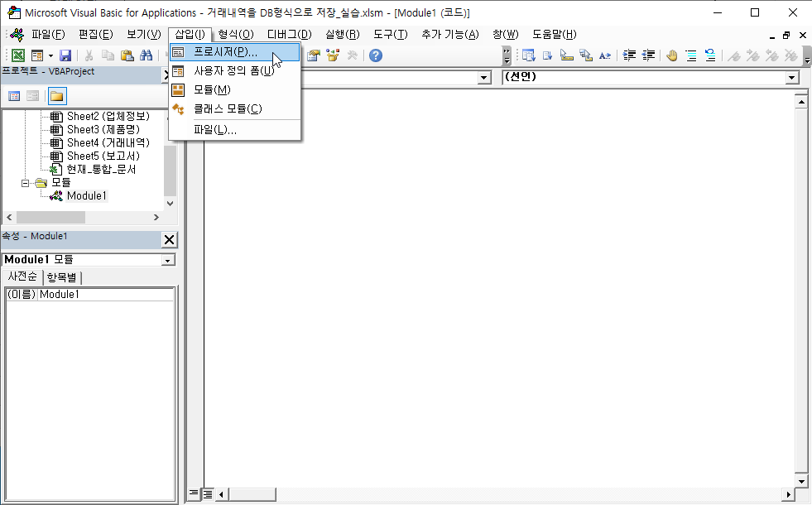Collapse the 모듈 folder in project tree
This screenshot has width=812, height=505.
click(25, 183)
